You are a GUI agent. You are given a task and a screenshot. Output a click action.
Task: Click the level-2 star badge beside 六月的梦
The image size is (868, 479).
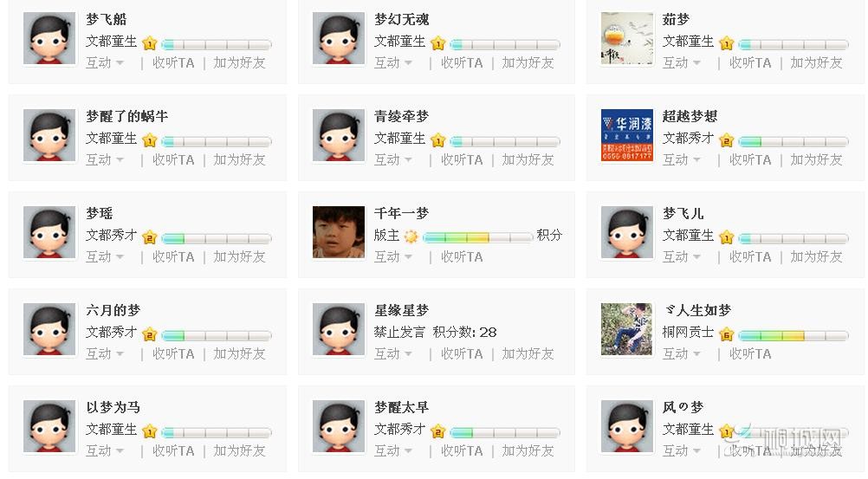150,334
